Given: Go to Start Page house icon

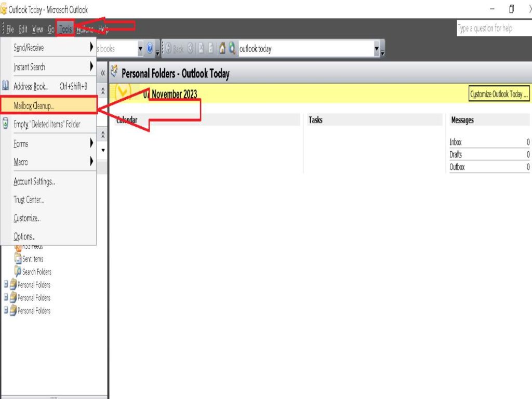Looking at the screenshot, I should click(222, 48).
